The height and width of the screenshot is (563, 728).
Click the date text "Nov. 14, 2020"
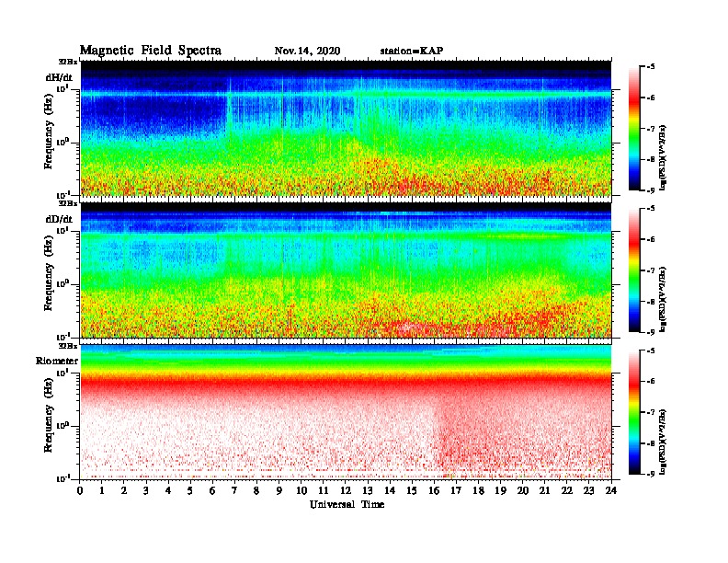pos(307,51)
